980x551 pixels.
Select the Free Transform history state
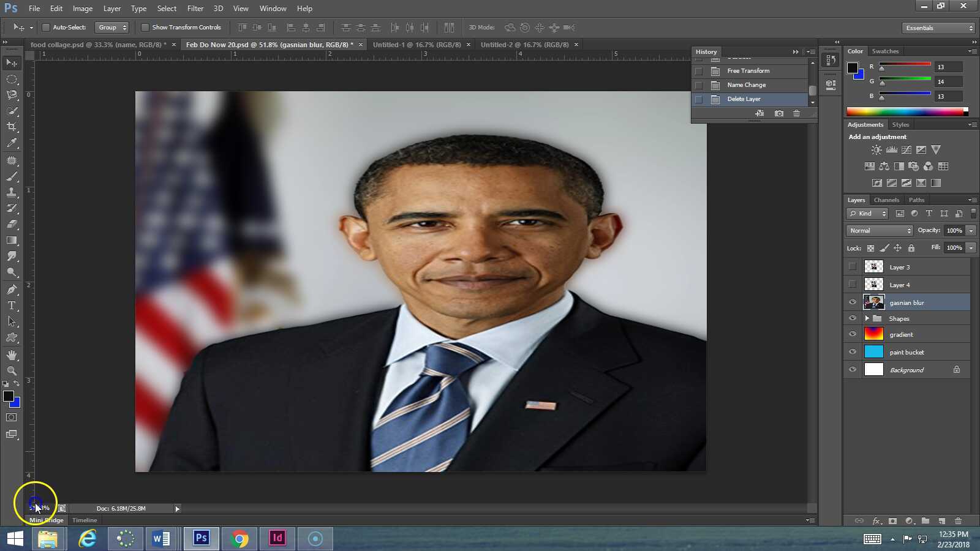point(748,70)
